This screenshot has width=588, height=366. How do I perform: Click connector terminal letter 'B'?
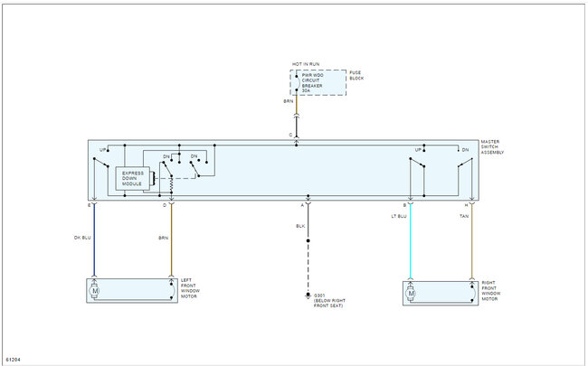click(x=404, y=205)
